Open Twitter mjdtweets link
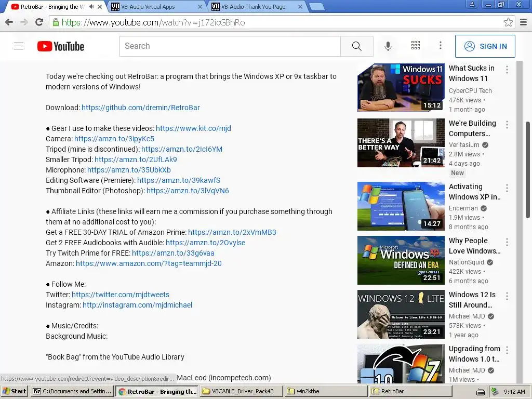This screenshot has height=399, width=532. click(121, 295)
